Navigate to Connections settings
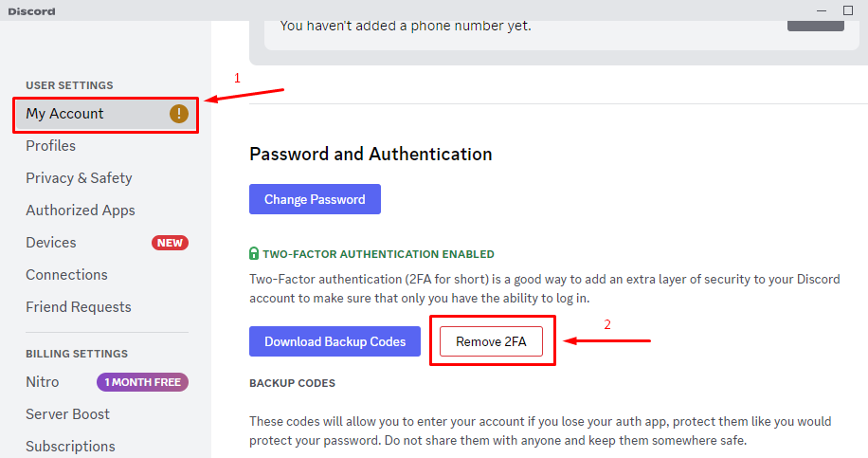Screen dimensions: 868x458 (106, 275)
